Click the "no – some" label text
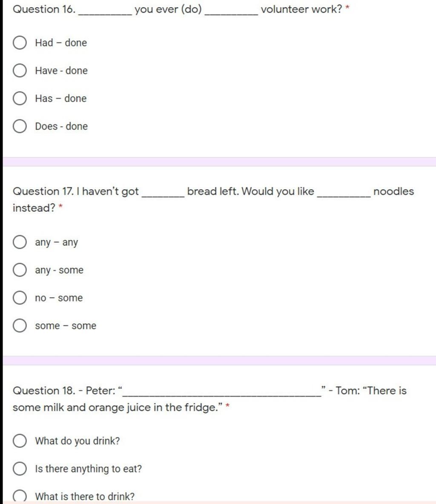Viewport: 436px width, 504px height. (59, 298)
